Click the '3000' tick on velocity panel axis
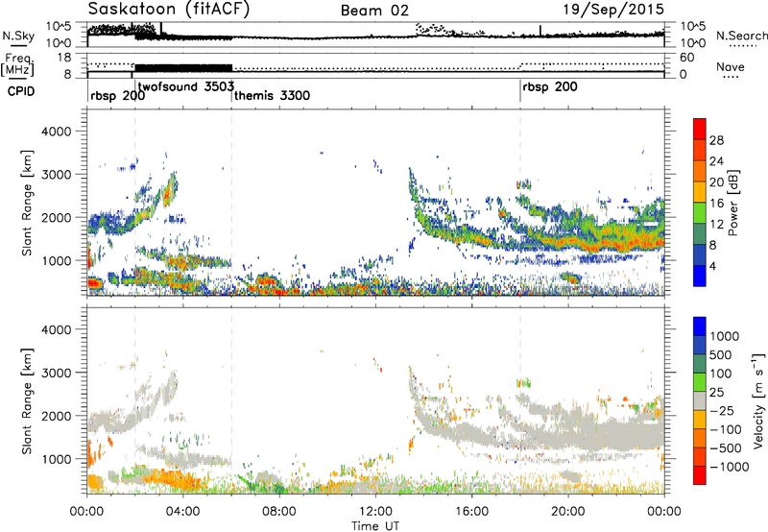Screen dimensions: 768x532 coord(56,373)
